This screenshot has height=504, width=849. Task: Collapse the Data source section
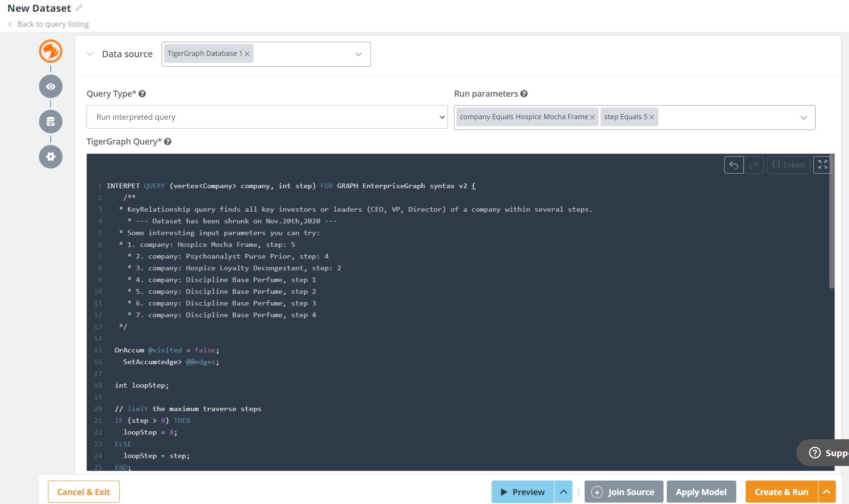(90, 54)
